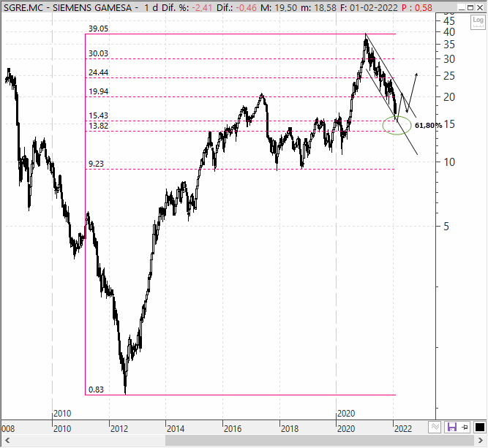Click the 2012 label on time axis
488x448 pixels.
click(x=119, y=429)
